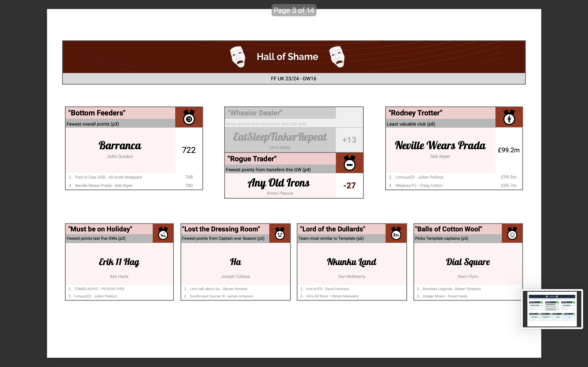Viewport: 588px width, 367px height.
Task: Click the Nkunku Land team name
Action: pyautogui.click(x=352, y=262)
